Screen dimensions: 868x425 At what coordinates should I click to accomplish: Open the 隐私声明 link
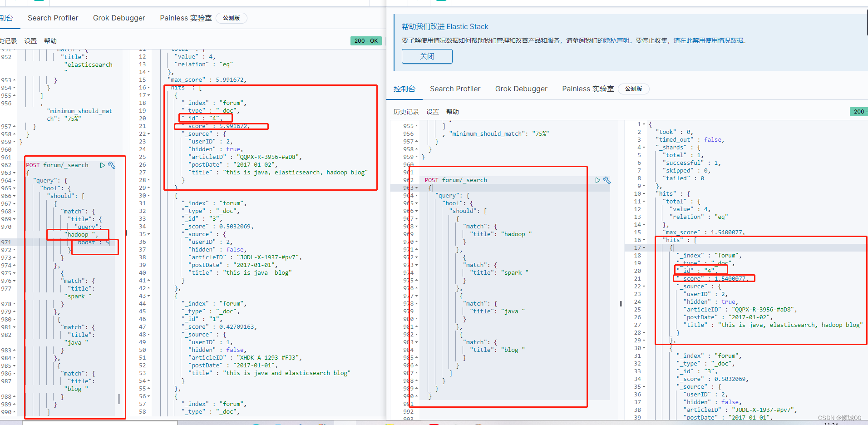(x=616, y=40)
